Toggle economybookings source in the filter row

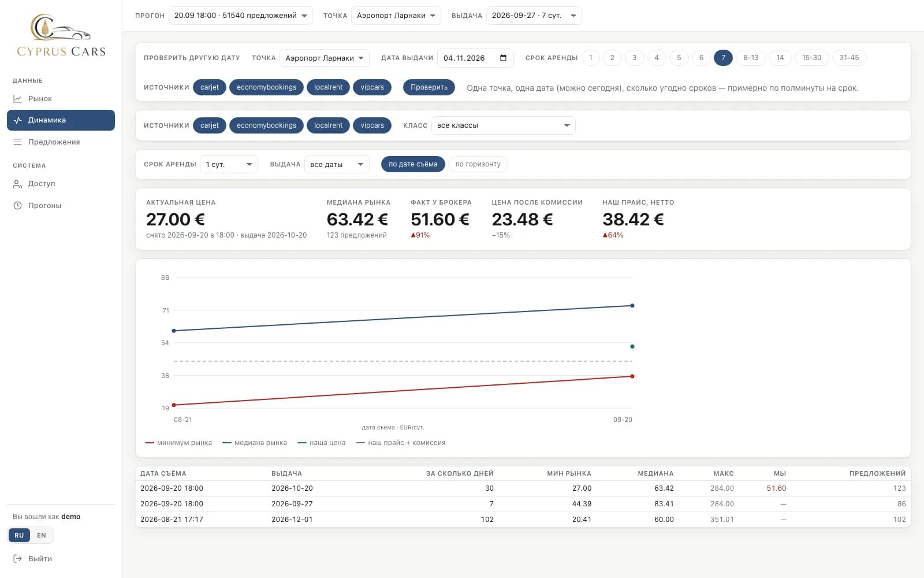266,125
